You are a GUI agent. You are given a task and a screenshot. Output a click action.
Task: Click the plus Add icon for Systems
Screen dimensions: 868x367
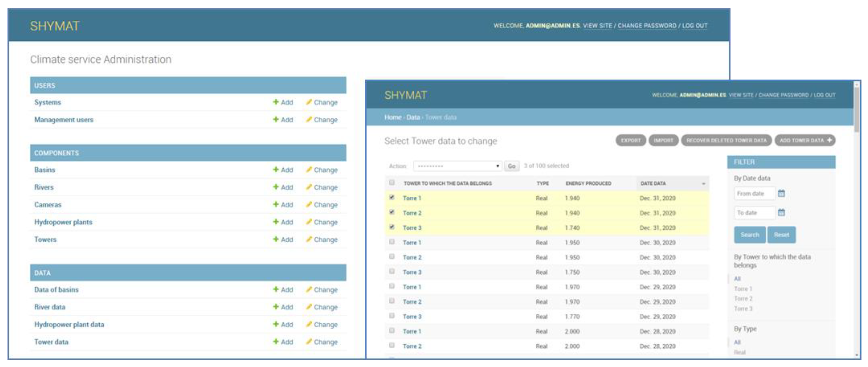[276, 102]
